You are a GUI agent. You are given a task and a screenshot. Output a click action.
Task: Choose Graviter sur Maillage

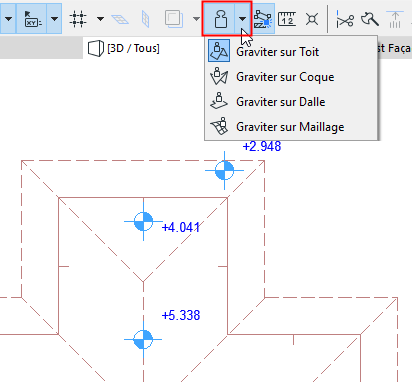[291, 127]
